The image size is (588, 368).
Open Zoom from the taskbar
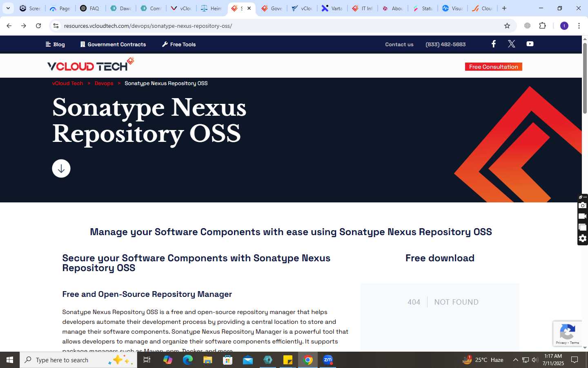(x=328, y=360)
